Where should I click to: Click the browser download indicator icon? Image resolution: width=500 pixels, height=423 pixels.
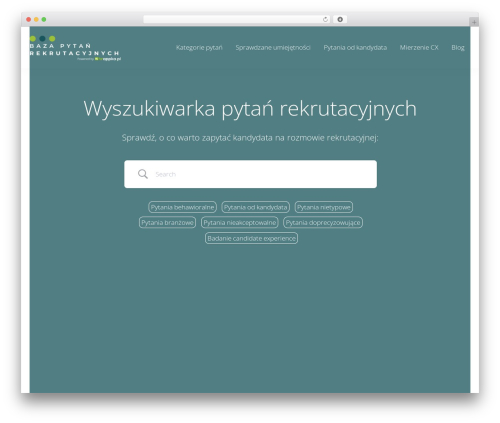pyautogui.click(x=340, y=19)
